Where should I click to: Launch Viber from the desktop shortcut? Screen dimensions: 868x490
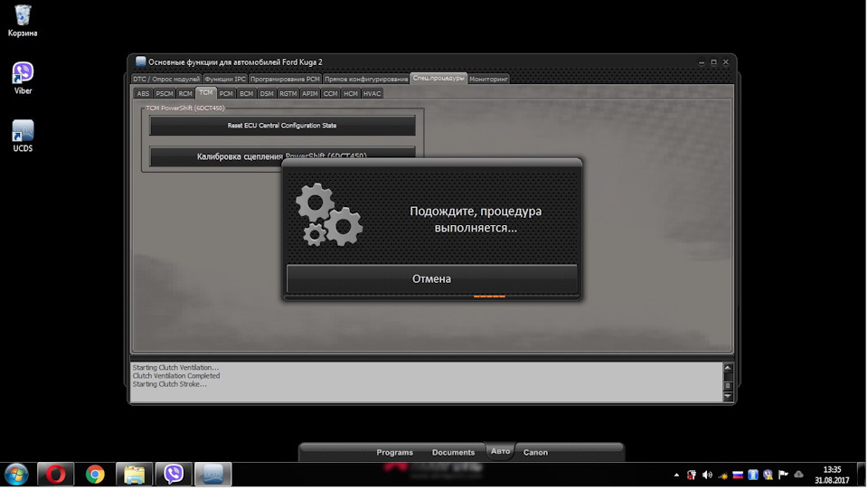pos(23,78)
